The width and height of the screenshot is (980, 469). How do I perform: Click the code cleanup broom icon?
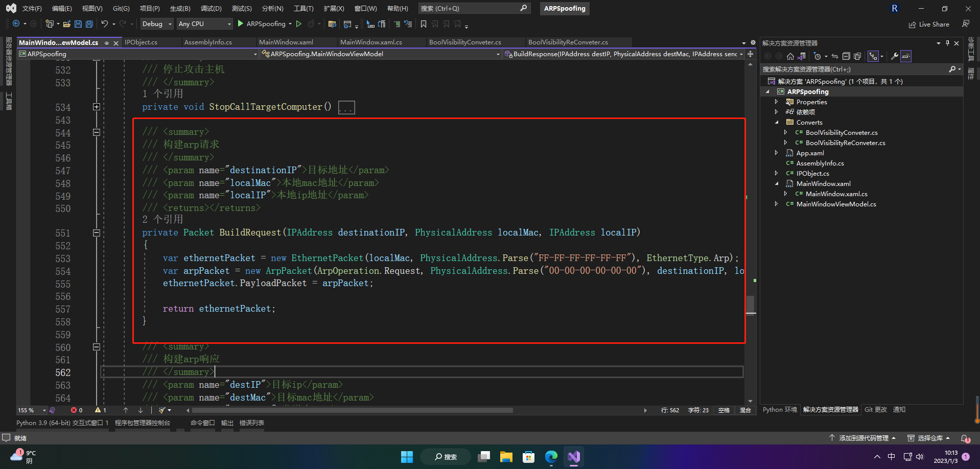162,410
